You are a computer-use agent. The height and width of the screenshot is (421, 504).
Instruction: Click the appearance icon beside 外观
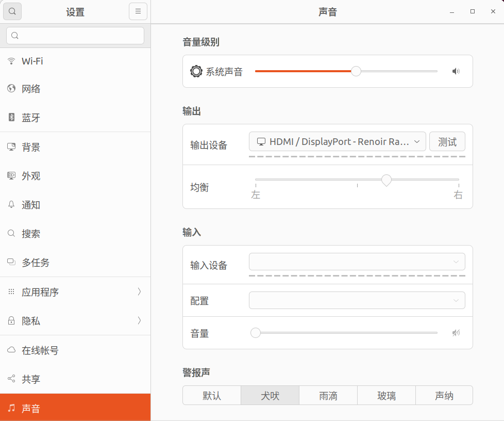11,175
